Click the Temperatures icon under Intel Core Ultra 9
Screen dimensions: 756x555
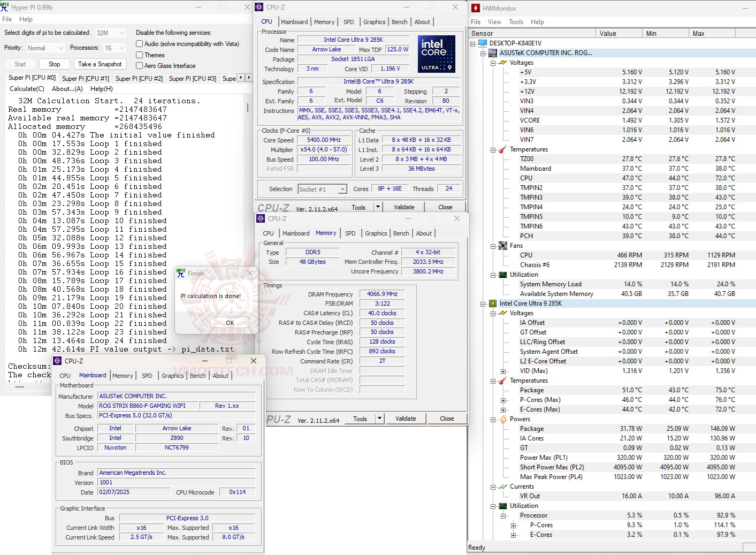[503, 381]
